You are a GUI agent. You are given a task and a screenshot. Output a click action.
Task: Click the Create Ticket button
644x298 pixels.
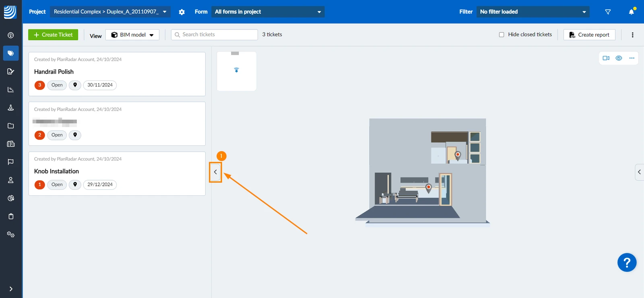pos(53,35)
